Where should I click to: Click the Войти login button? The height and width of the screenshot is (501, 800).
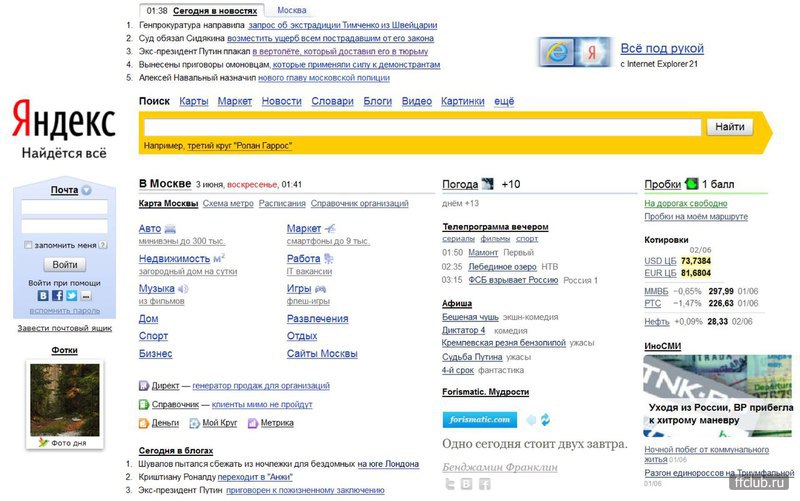click(65, 265)
